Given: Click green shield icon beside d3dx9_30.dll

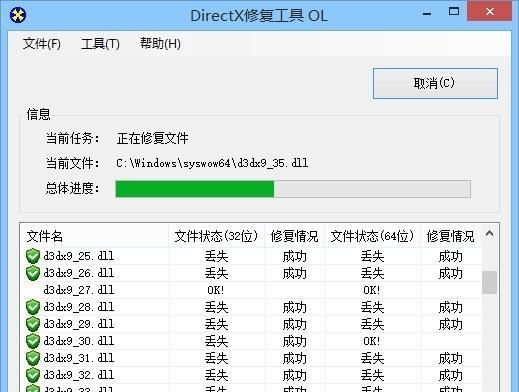Looking at the screenshot, I should coord(33,341).
